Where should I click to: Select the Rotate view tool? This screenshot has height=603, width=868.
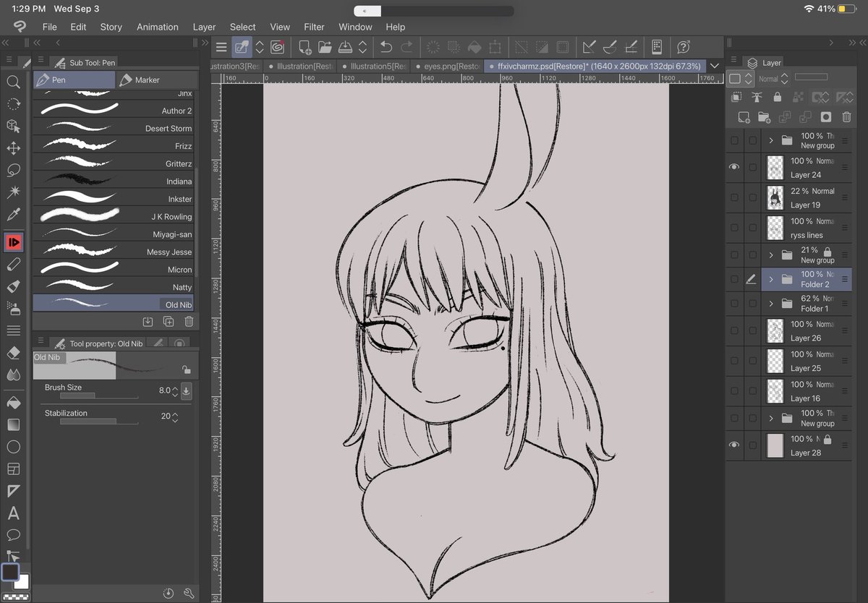[13, 104]
